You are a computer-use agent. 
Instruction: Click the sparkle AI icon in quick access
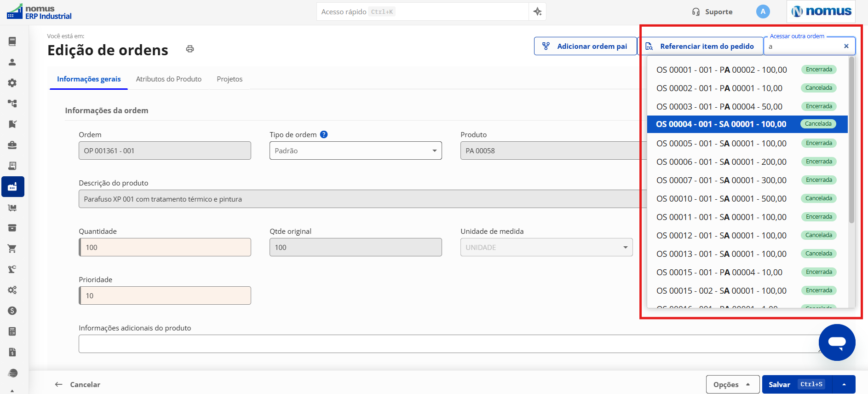coord(537,12)
